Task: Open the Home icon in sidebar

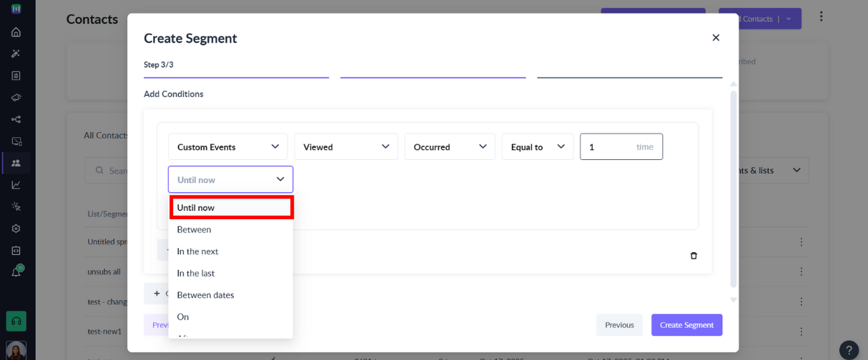Action: coord(16,32)
